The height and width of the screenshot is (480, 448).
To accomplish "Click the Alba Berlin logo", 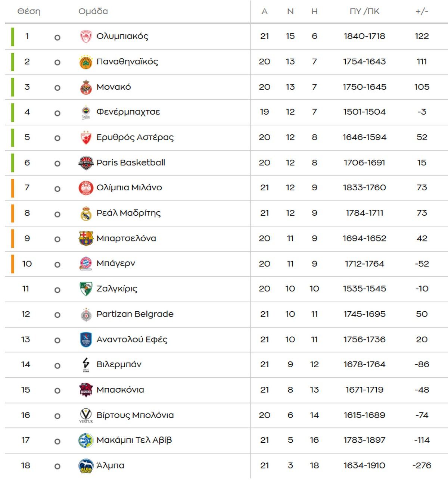I will click(86, 466).
